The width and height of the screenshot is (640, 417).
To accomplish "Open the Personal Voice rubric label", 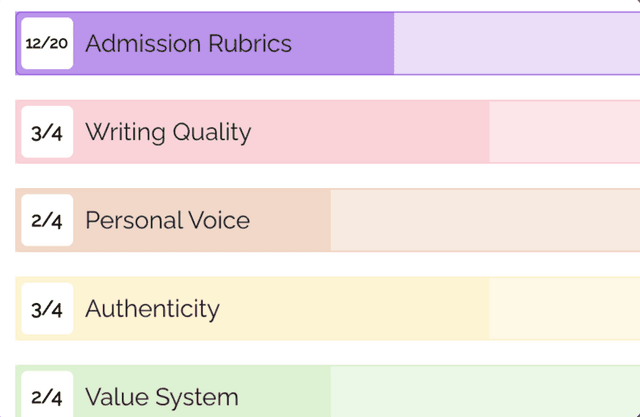I will click(x=167, y=220).
